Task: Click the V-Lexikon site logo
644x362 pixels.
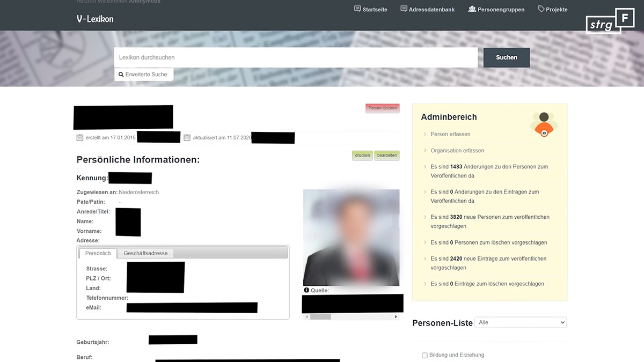Action: pos(95,19)
